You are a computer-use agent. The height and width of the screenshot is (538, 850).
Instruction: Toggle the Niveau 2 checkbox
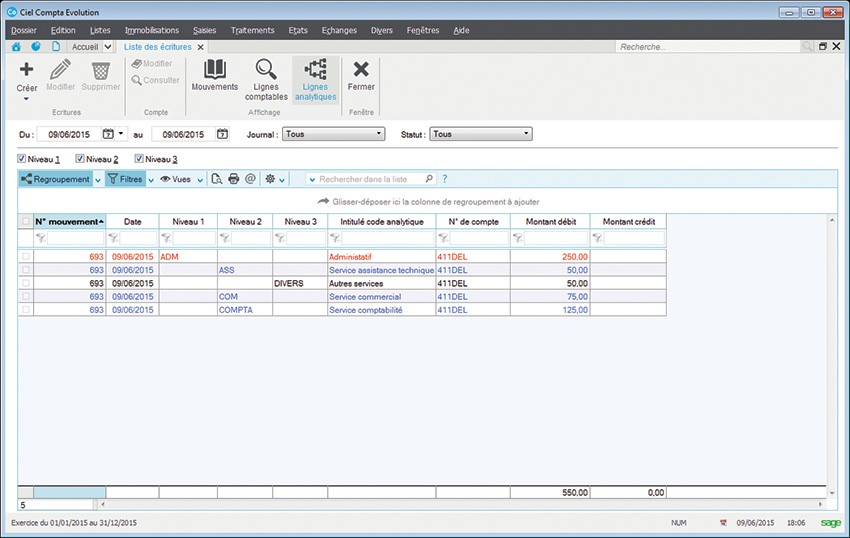tap(80, 159)
